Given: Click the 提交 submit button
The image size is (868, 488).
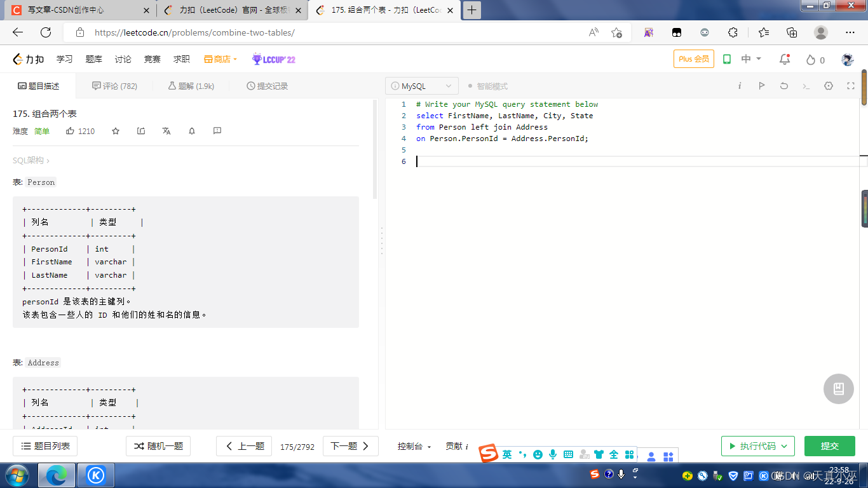Looking at the screenshot, I should coord(830,446).
